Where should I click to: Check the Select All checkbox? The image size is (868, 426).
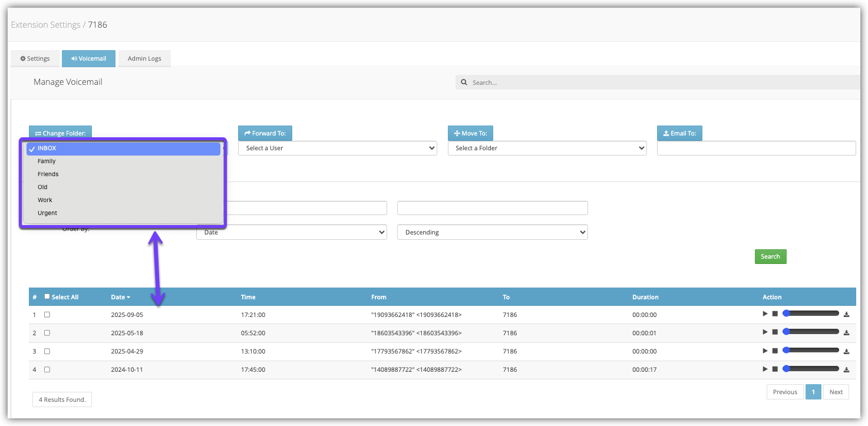click(x=47, y=296)
